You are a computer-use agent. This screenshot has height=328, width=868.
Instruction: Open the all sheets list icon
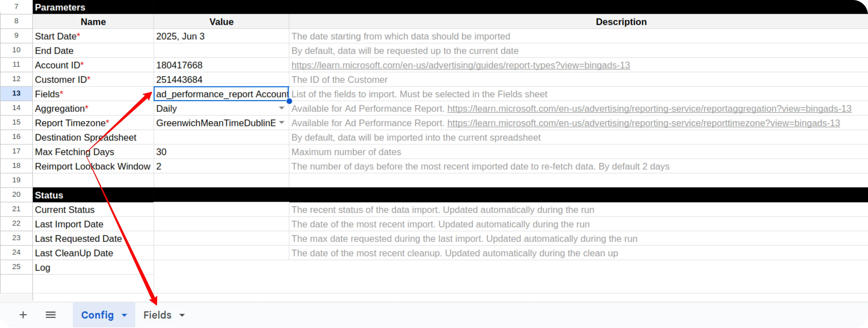pos(50,315)
